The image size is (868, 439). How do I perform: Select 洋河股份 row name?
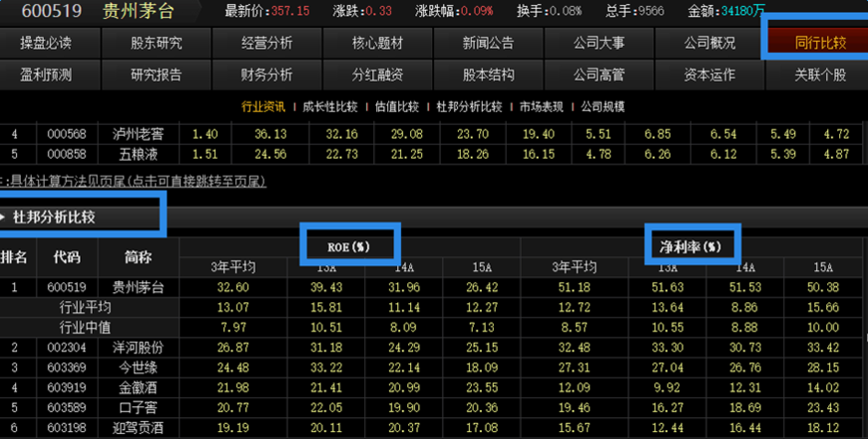tap(138, 347)
